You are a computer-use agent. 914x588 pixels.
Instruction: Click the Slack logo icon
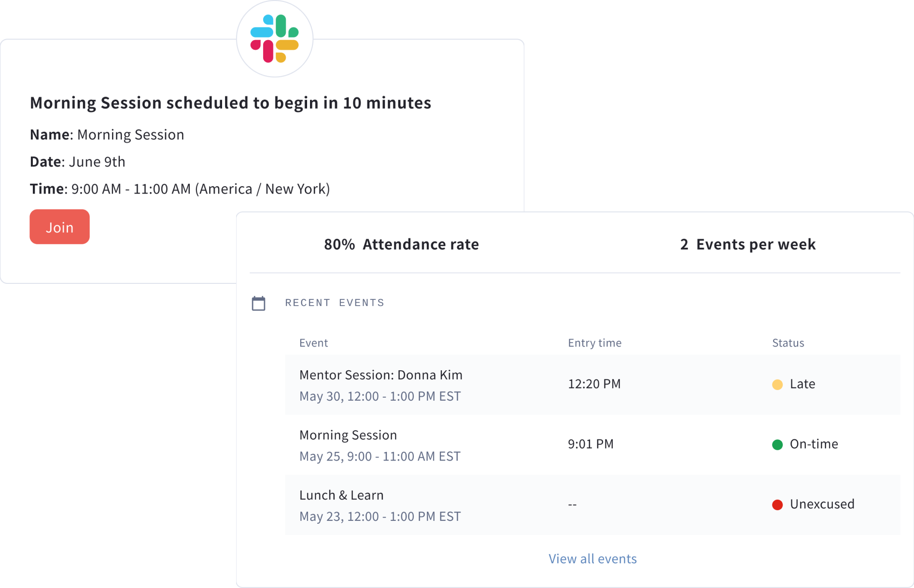click(x=274, y=39)
